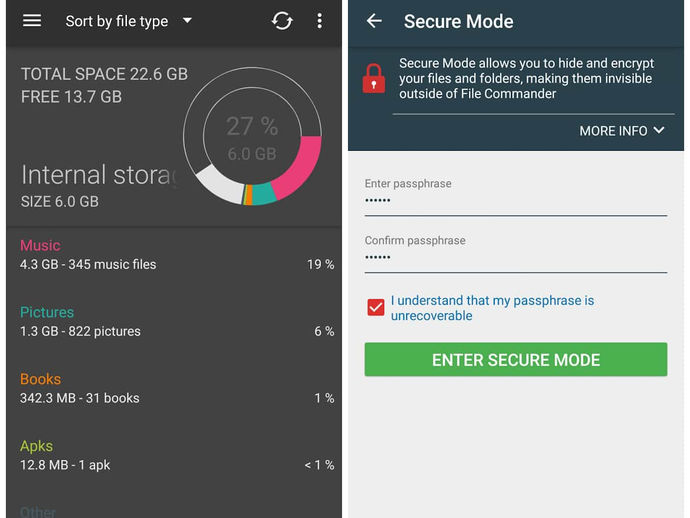Select the teal Pictures segment of the chart
Image resolution: width=690 pixels, height=518 pixels.
[x=264, y=194]
